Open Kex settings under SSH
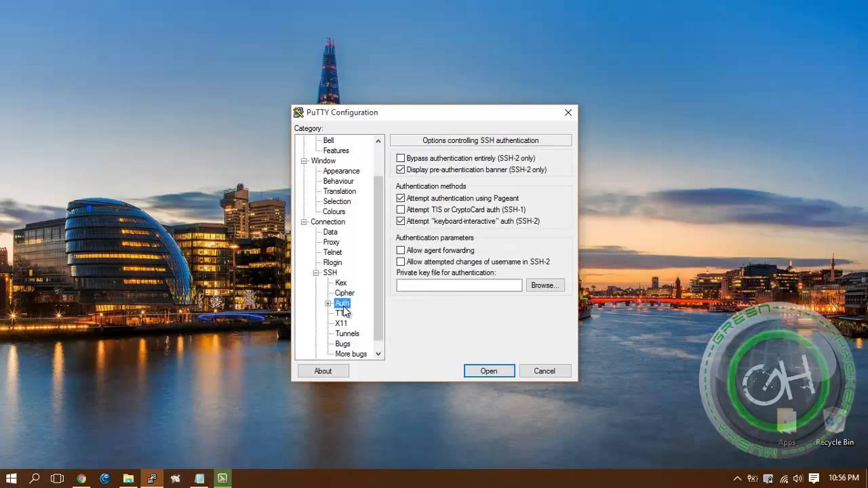The image size is (868, 488). tap(340, 283)
